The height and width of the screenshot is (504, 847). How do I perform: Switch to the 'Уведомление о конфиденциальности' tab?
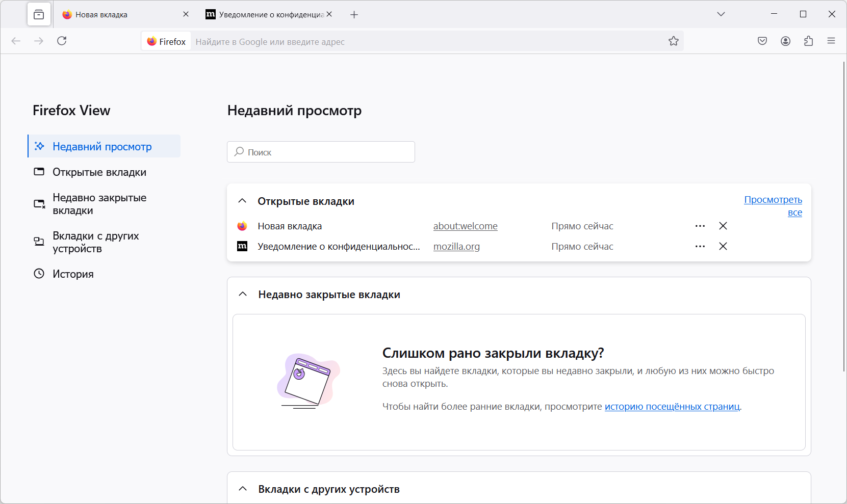[x=269, y=15]
